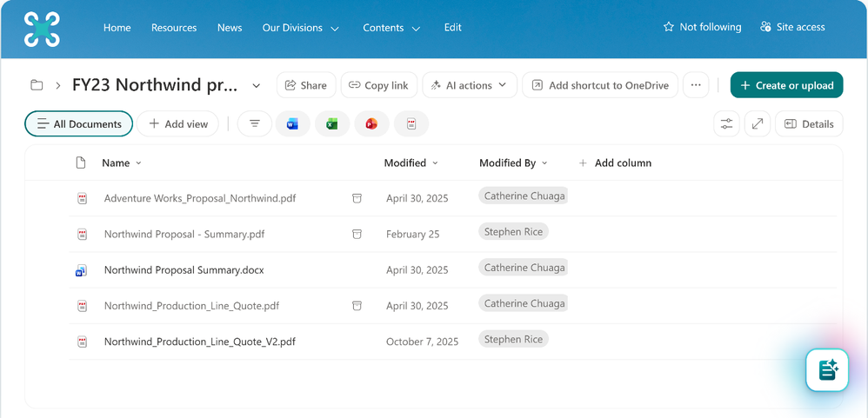Click Add shortcut to OneDrive
The width and height of the screenshot is (868, 418).
click(600, 85)
